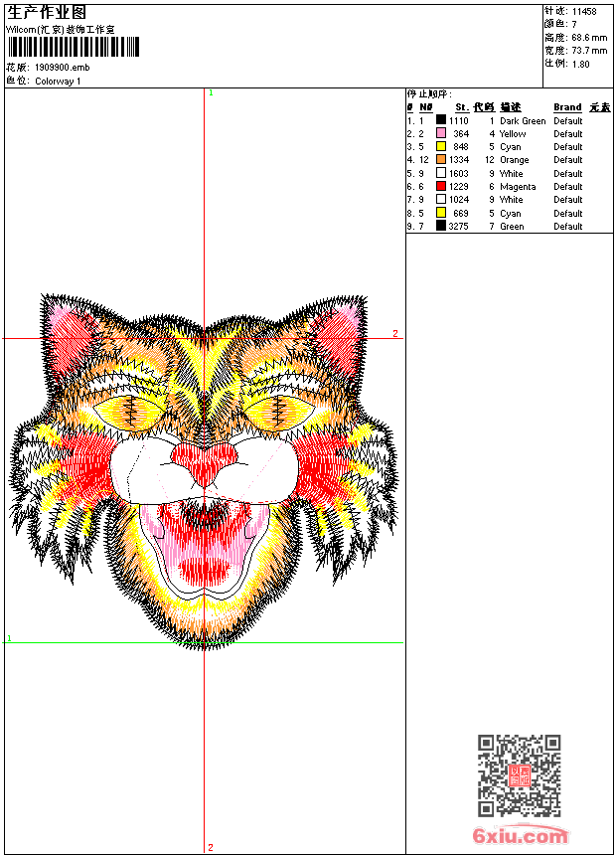Click the tiger face embroidery design preview
616x855 pixels.
[x=204, y=471]
